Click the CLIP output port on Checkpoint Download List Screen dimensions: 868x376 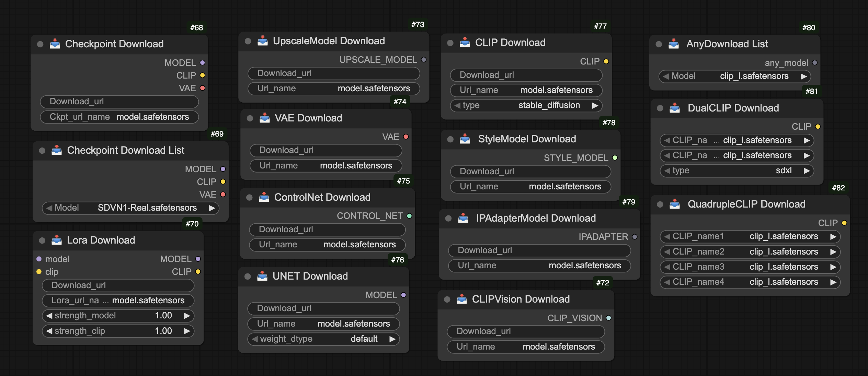coord(223,182)
